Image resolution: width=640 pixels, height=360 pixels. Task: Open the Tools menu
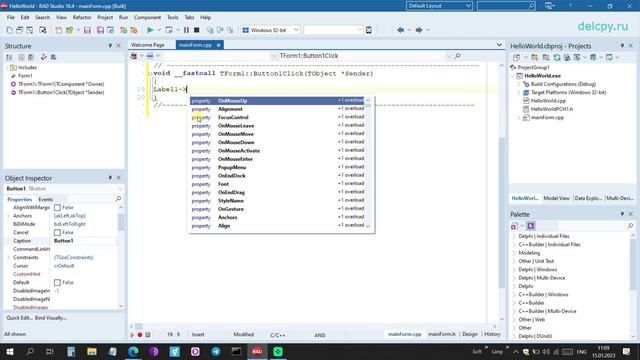172,18
